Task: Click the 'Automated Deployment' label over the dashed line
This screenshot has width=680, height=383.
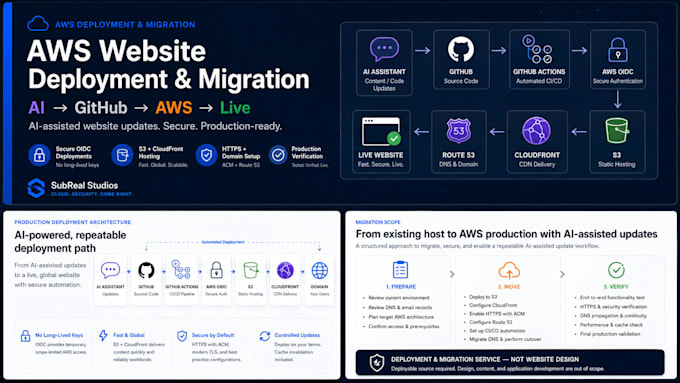Action: 223,242
